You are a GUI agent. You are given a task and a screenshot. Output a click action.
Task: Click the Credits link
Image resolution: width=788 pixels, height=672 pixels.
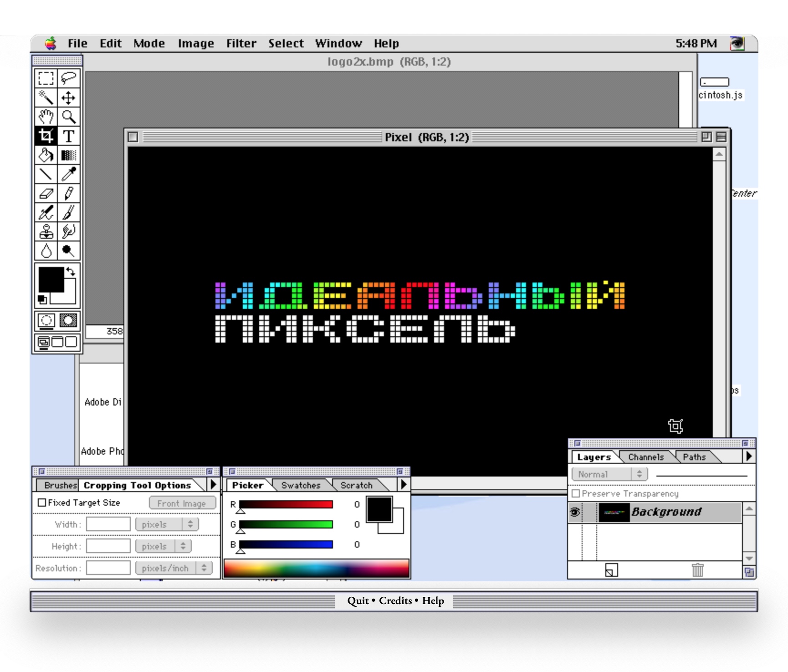tap(395, 601)
